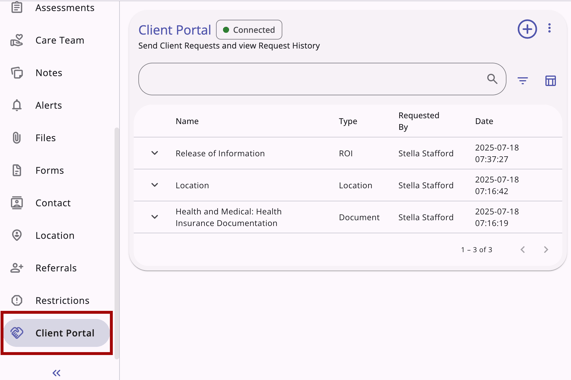The image size is (571, 380).
Task: Click the Forms document icon
Action: (17, 170)
